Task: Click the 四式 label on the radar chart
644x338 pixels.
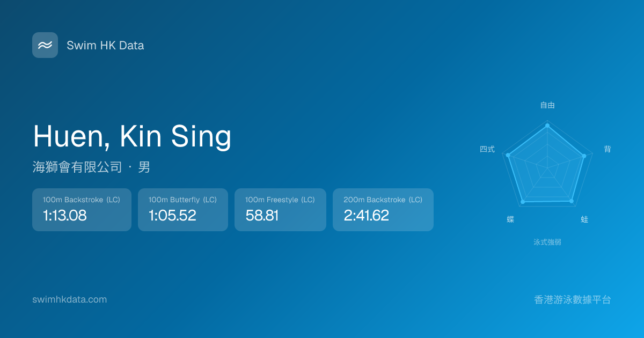Action: tap(487, 149)
